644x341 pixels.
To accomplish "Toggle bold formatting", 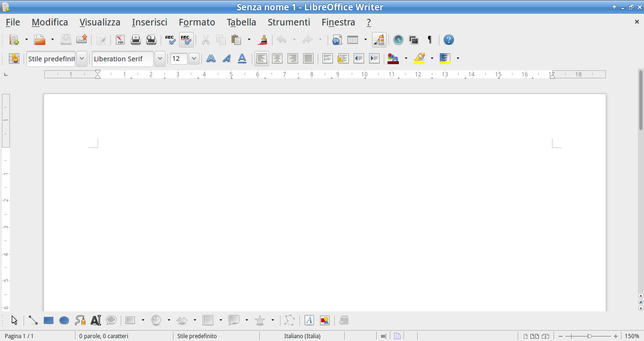I will (211, 58).
